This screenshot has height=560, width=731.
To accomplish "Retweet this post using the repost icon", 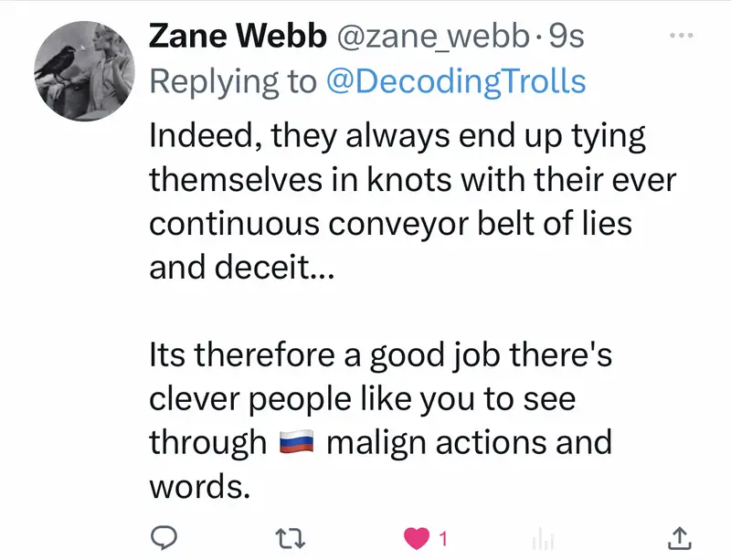I will click(291, 537).
